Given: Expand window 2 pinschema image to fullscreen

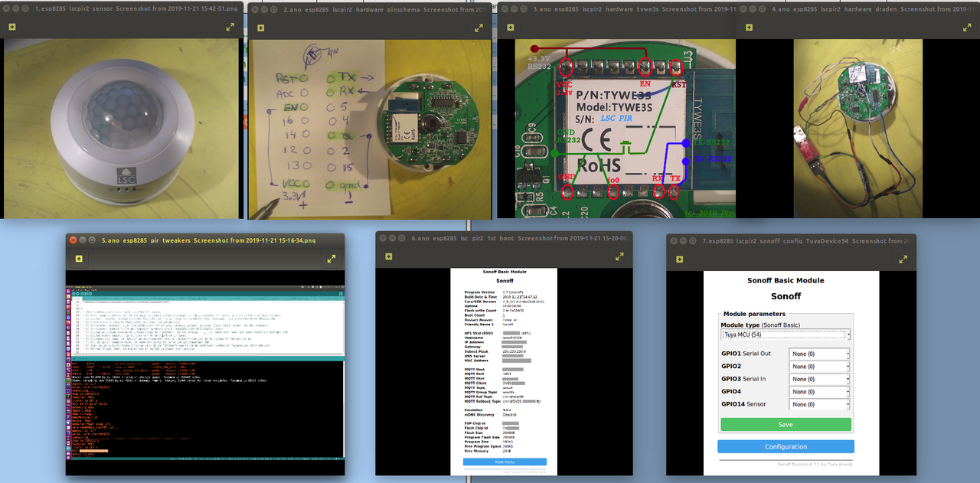Looking at the screenshot, I should pos(479,27).
